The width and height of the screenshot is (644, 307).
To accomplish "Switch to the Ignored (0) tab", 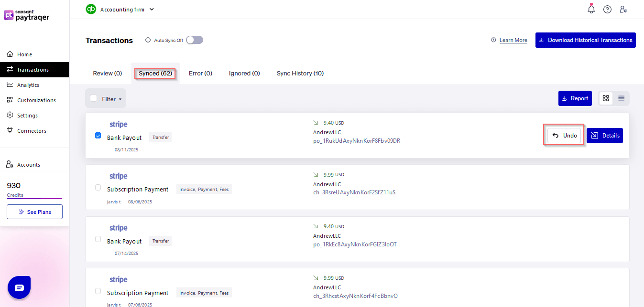I will (x=244, y=74).
